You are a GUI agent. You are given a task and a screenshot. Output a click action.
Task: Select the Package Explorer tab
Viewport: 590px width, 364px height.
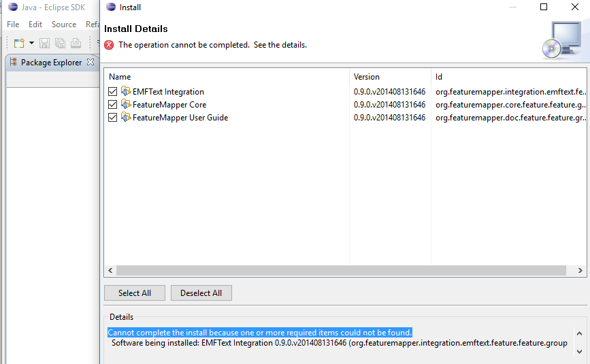[x=51, y=63]
